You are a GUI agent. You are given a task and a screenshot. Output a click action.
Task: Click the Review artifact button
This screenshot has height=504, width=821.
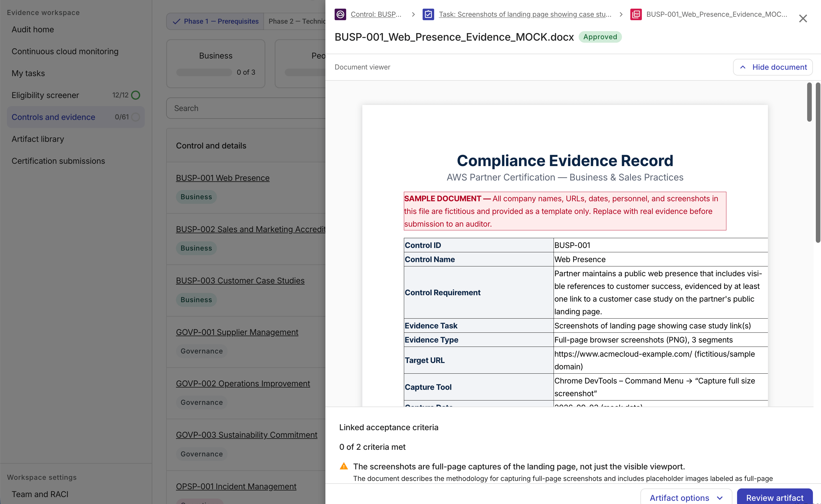pyautogui.click(x=775, y=497)
